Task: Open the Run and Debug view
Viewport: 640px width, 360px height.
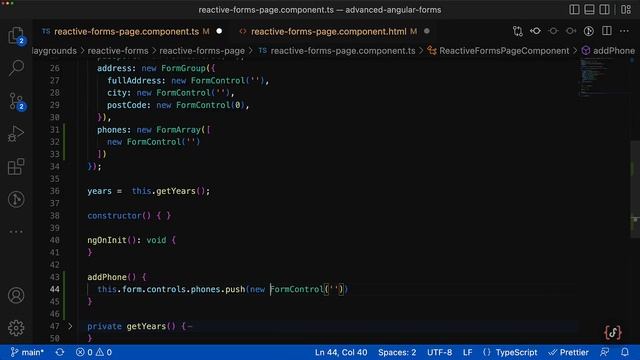Action: pos(16,134)
